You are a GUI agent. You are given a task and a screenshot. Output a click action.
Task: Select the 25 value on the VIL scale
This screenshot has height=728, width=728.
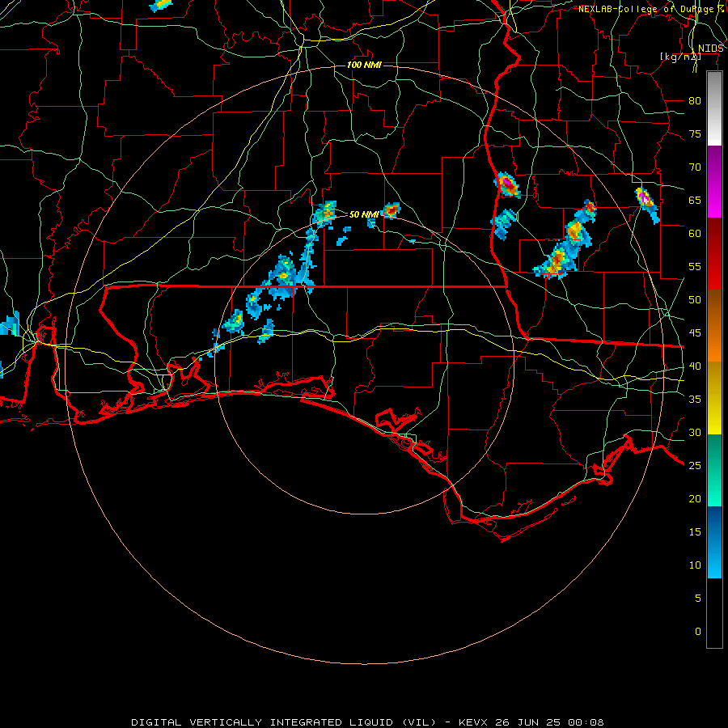(x=695, y=466)
